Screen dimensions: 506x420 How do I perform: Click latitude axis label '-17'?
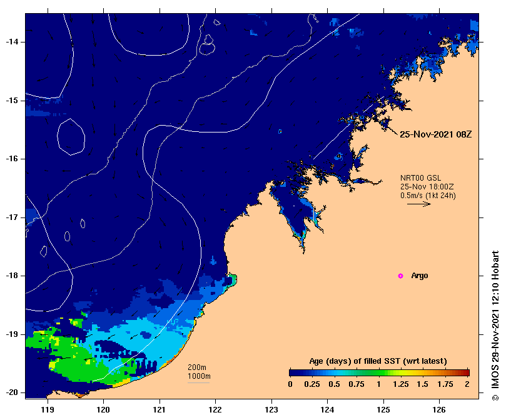click(13, 217)
